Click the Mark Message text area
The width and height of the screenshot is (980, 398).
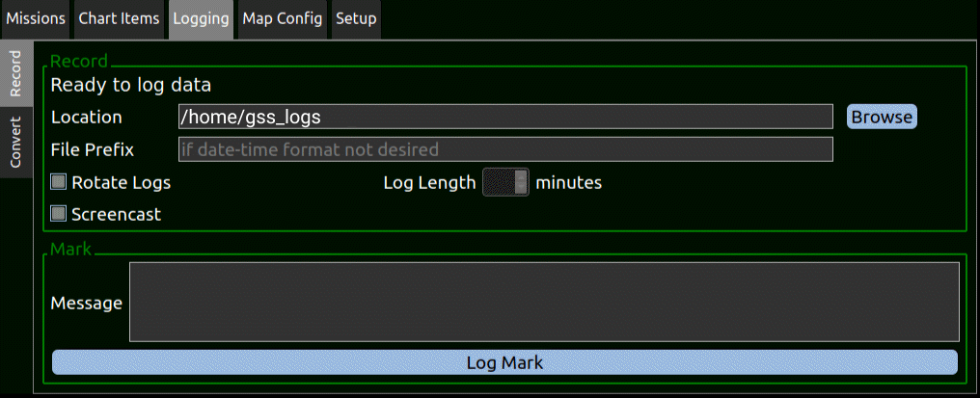coord(544,302)
